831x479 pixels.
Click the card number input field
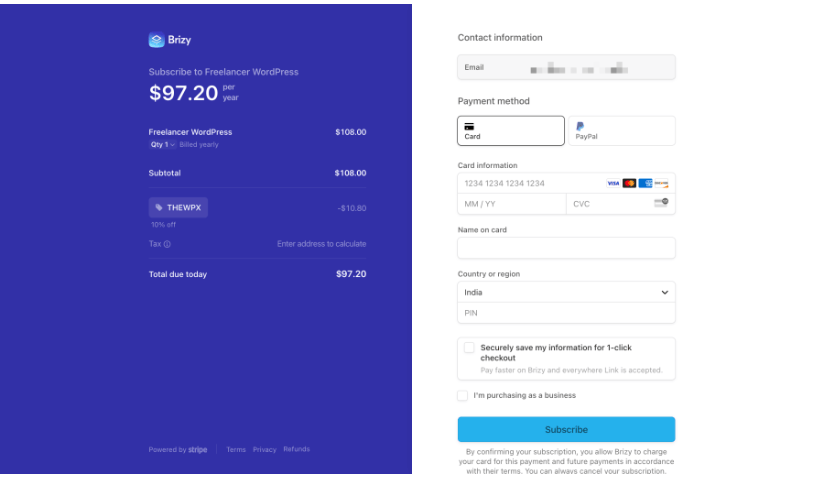tap(530, 184)
